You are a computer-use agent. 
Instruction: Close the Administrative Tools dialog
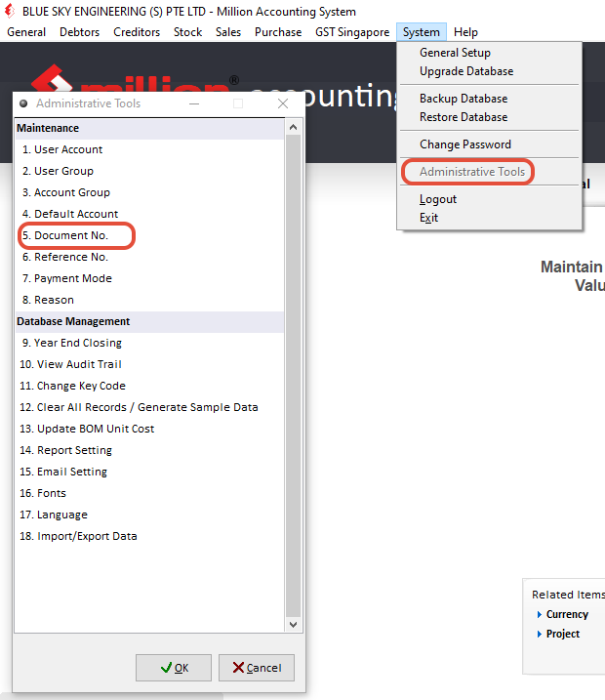[x=283, y=103]
